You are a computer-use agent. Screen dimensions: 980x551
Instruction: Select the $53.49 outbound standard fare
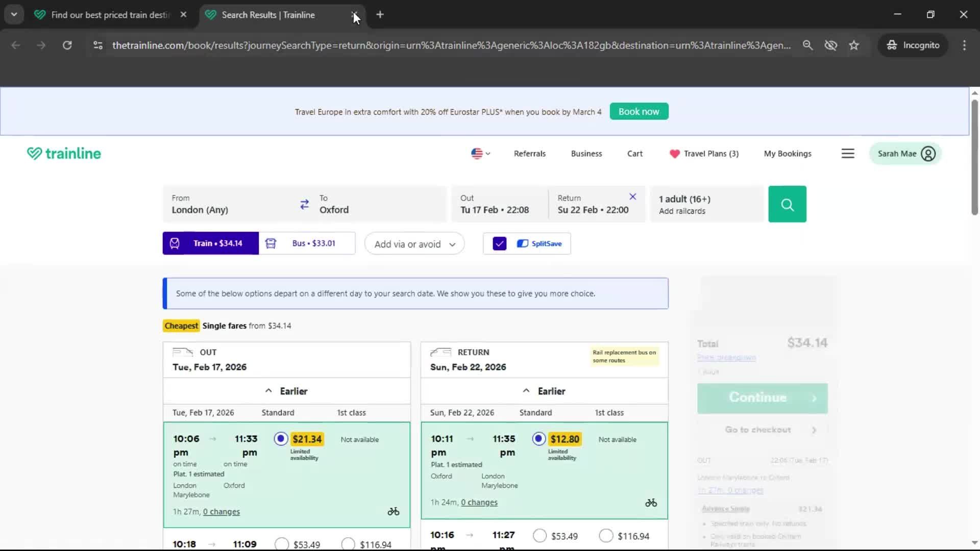282,544
